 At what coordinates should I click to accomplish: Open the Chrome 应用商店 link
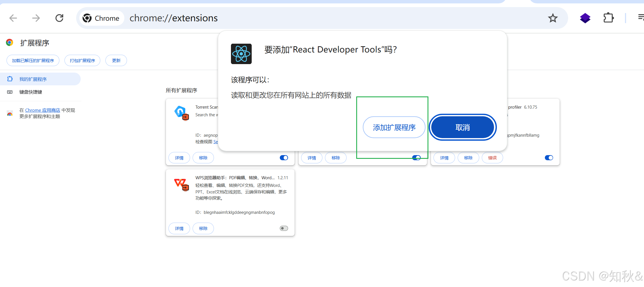(x=43, y=110)
